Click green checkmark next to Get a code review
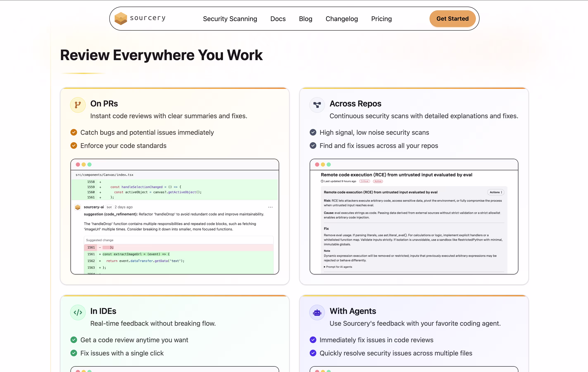Image resolution: width=588 pixels, height=372 pixels. pyautogui.click(x=74, y=340)
